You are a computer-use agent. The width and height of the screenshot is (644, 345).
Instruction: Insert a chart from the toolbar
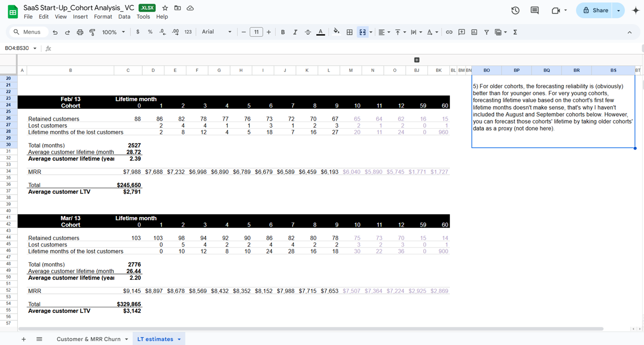[x=474, y=32]
